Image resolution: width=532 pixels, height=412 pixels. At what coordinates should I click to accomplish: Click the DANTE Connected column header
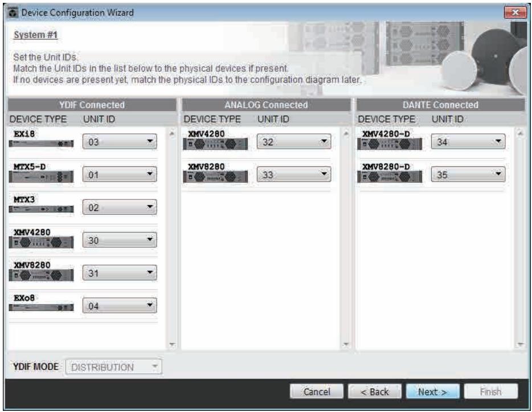click(440, 105)
